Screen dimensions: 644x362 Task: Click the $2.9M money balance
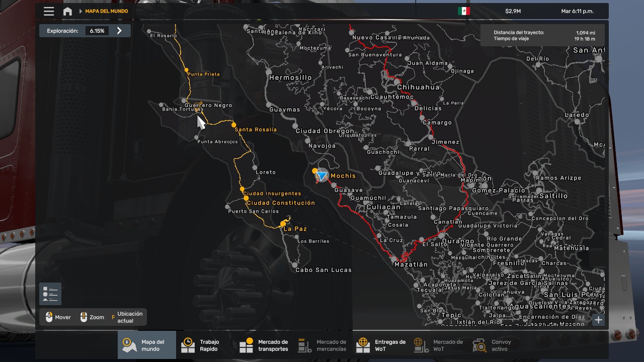pos(514,11)
